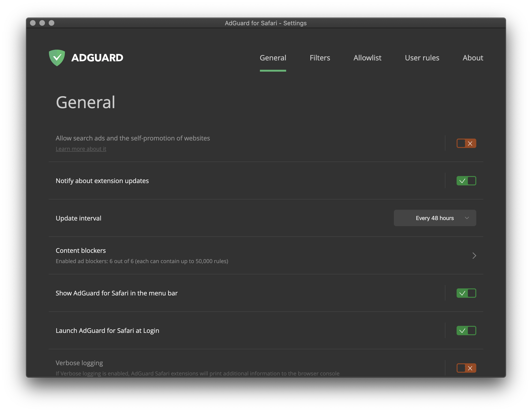The height and width of the screenshot is (412, 532).
Task: Enable Allow search ads and self-promotion toggle
Action: (x=466, y=143)
